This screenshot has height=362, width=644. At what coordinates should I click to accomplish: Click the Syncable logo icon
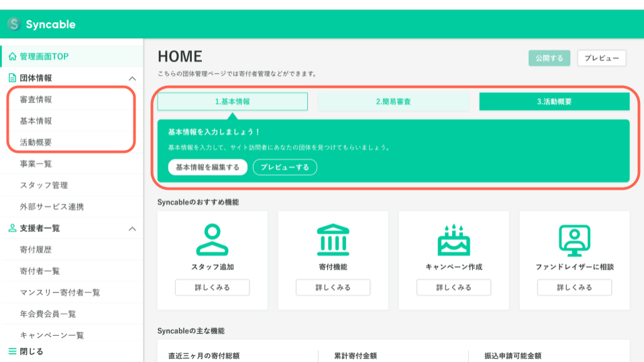[x=14, y=24]
